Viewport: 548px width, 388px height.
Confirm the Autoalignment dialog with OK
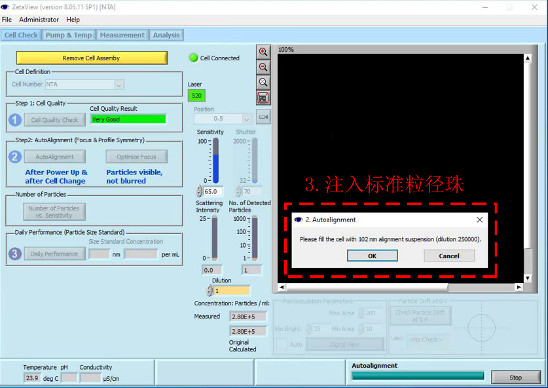pos(372,256)
